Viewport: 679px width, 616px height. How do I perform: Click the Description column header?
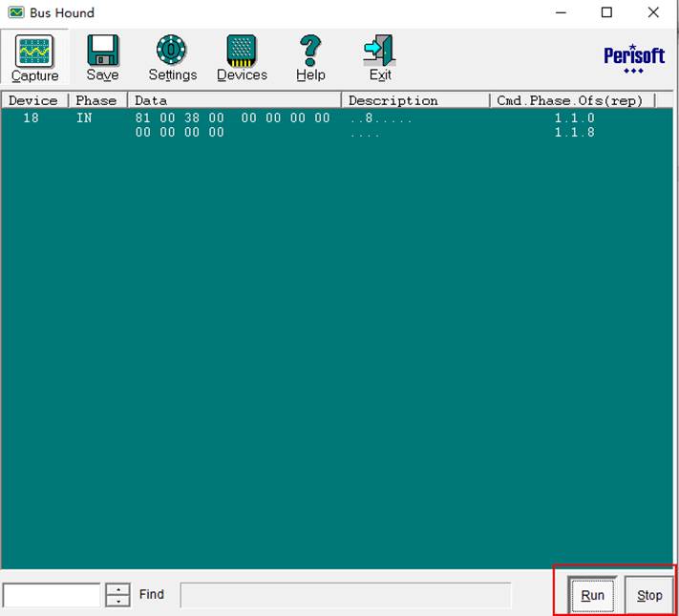tap(415, 100)
